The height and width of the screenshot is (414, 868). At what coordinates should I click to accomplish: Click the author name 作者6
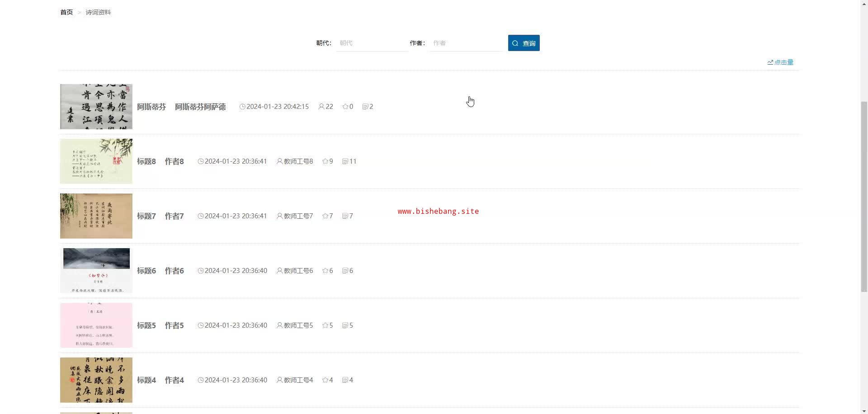point(175,271)
